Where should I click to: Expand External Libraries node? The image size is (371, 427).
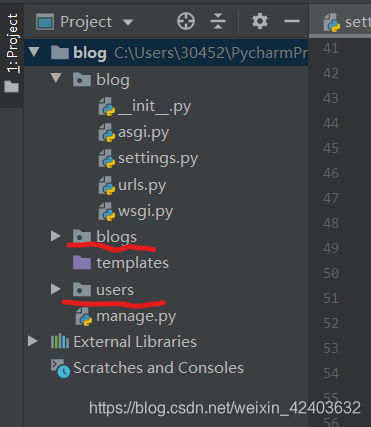point(33,341)
